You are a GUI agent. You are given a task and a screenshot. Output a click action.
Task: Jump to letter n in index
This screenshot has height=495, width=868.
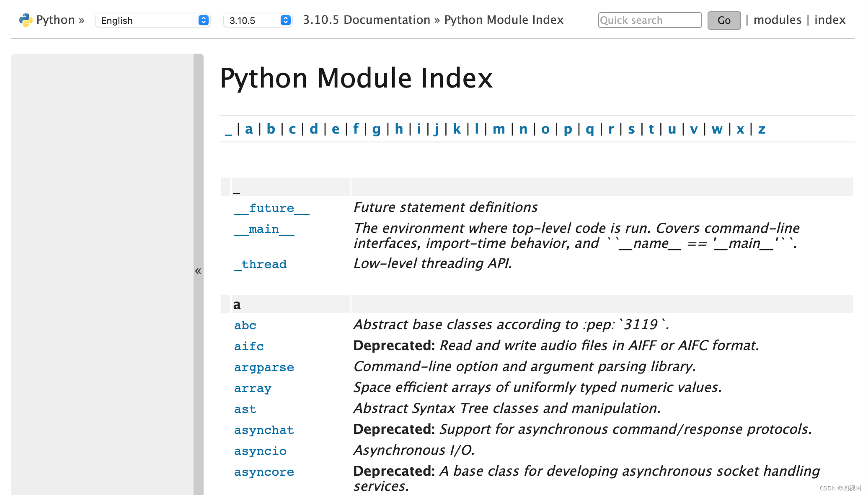tap(523, 129)
